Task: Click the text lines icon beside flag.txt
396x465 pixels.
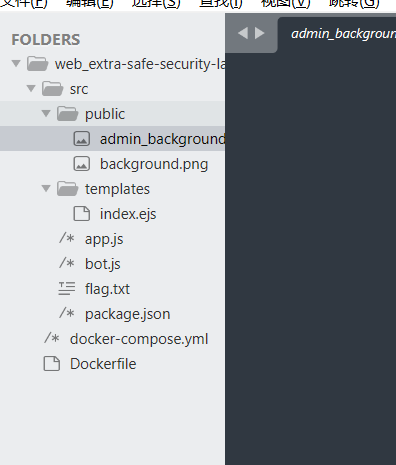Action: [67, 288]
